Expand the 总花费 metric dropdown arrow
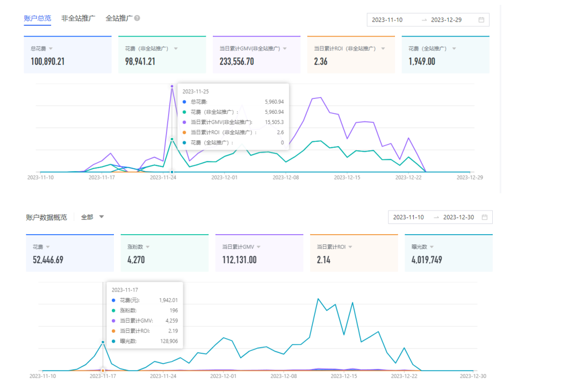 (x=51, y=49)
